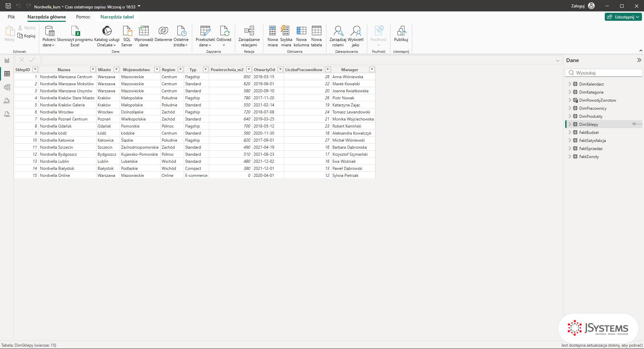Open the Pobierz dane data source menu
Viewport: 644px width, 349px height.
[x=49, y=36]
